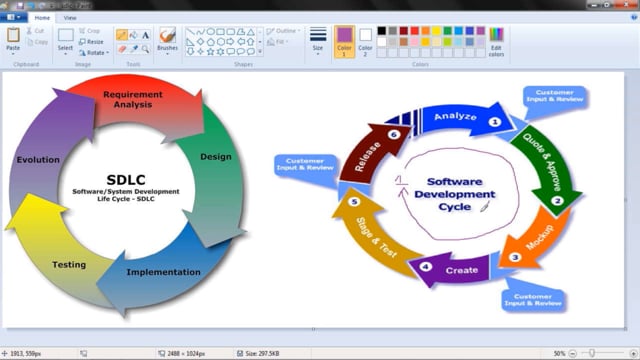Click the Paste clipboard icon
The height and width of the screenshot is (360, 640).
pos(13,35)
